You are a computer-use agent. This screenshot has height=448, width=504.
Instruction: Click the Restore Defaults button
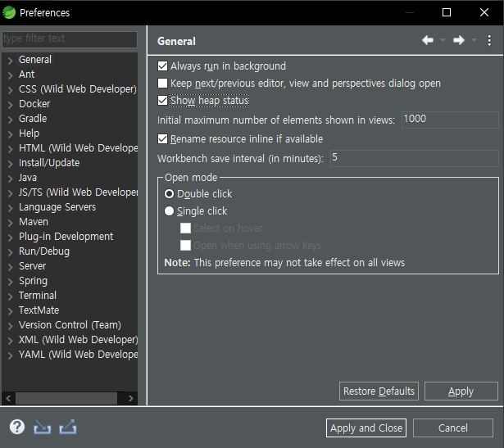point(379,391)
